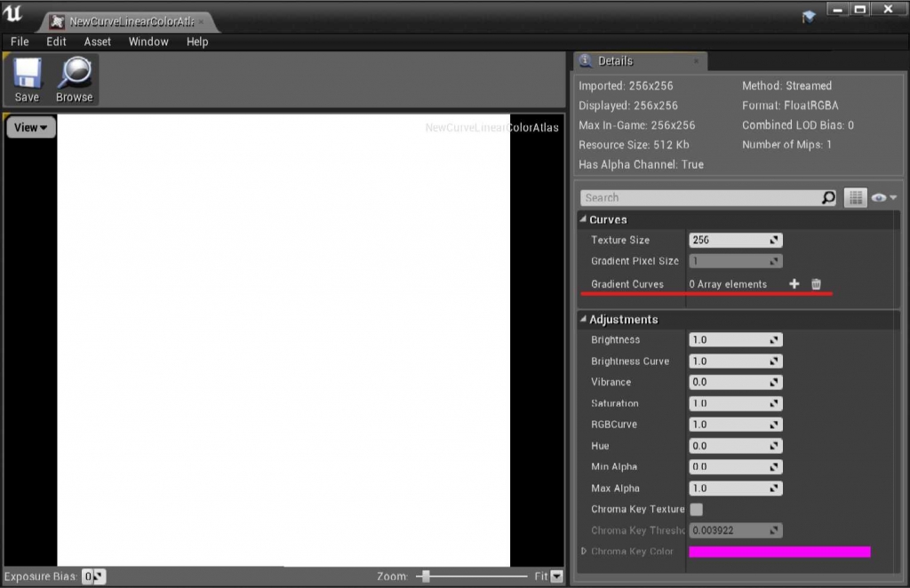Click the Texture Size value field
The image size is (910, 588).
pos(735,240)
